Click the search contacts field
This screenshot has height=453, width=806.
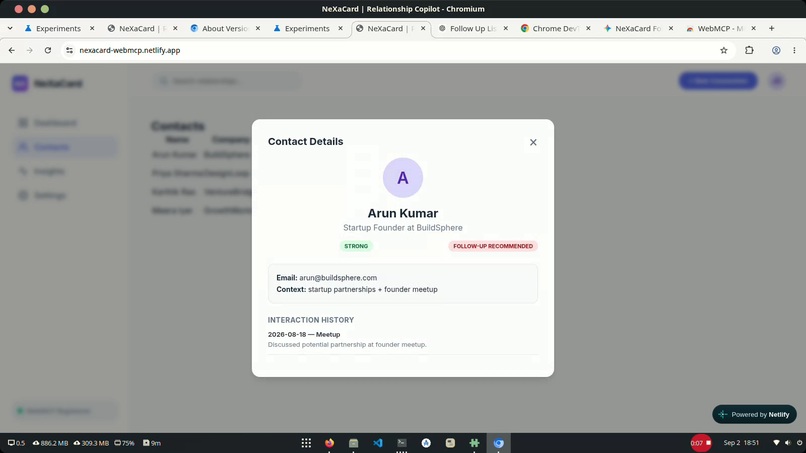tap(227, 81)
